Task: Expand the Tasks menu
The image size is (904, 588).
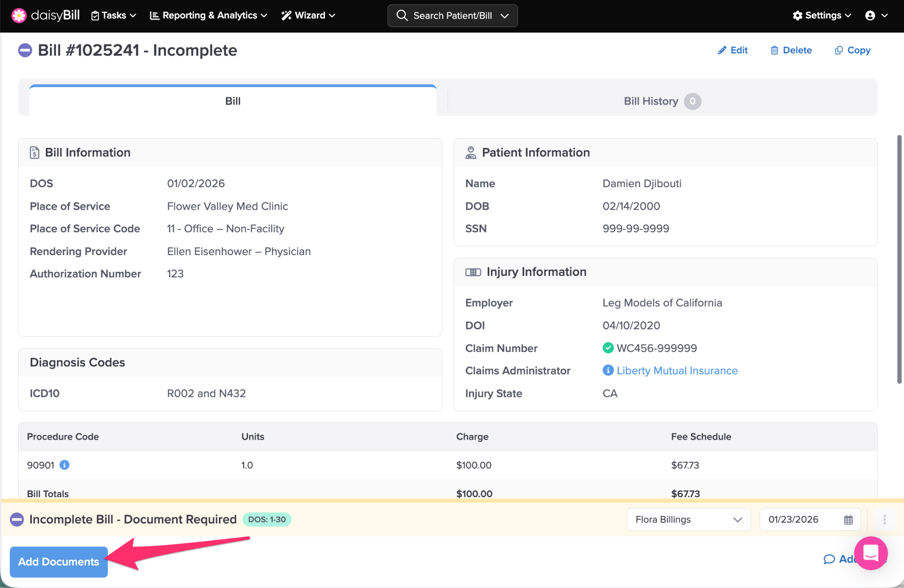Action: (113, 15)
